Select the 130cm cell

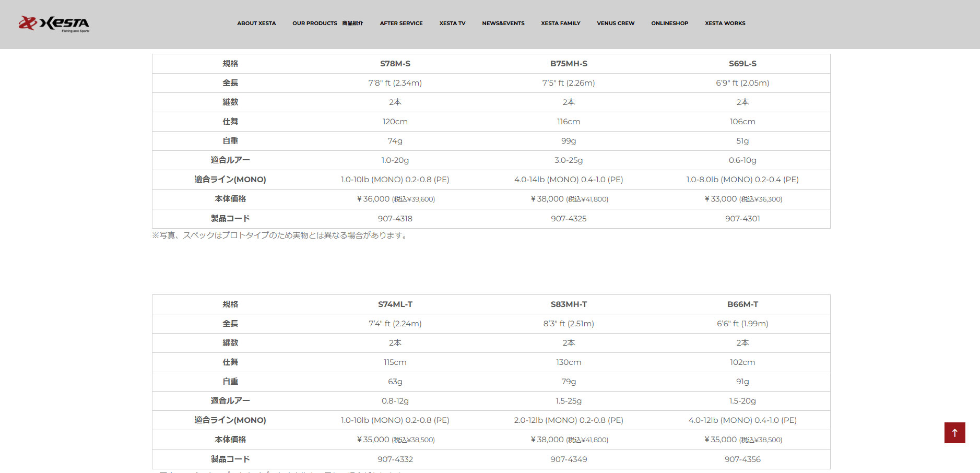tap(569, 362)
